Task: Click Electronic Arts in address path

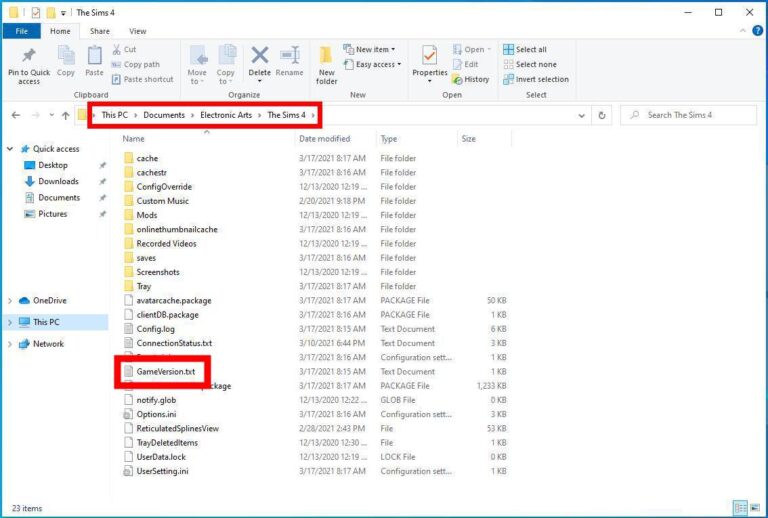Action: click(226, 115)
